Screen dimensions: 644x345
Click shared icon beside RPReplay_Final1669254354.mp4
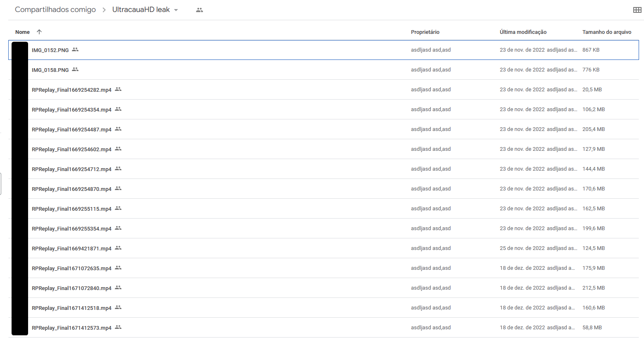click(118, 109)
